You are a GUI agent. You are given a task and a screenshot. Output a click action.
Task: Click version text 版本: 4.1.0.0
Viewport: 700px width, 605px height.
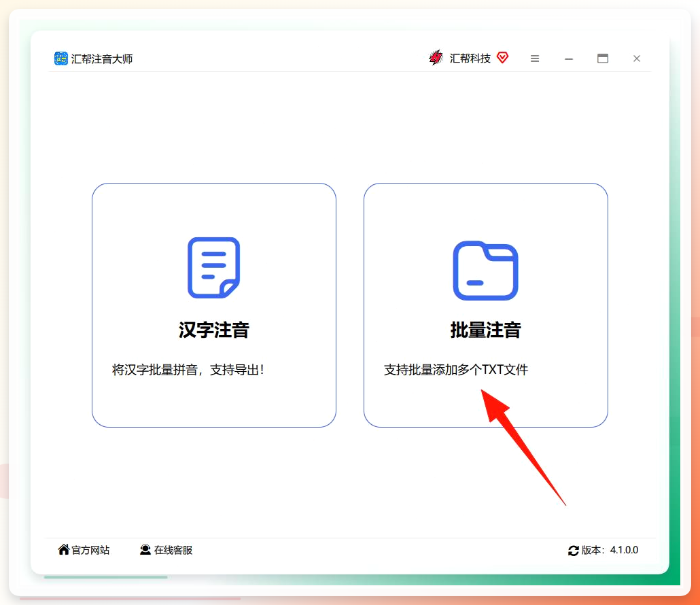tap(610, 550)
